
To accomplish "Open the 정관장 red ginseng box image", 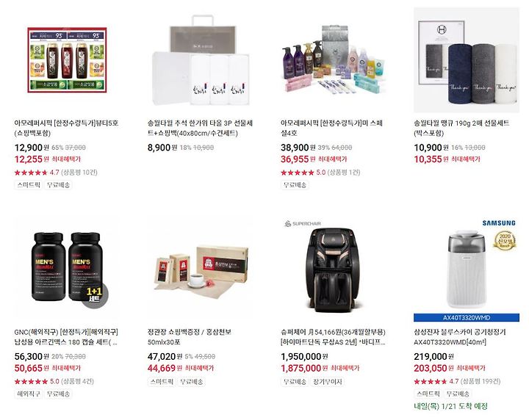I will tap(200, 268).
